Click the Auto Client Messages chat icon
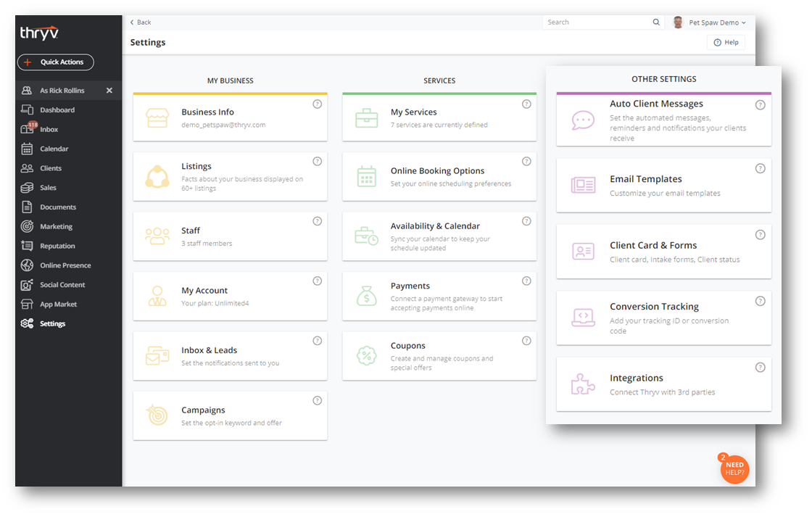 click(583, 120)
